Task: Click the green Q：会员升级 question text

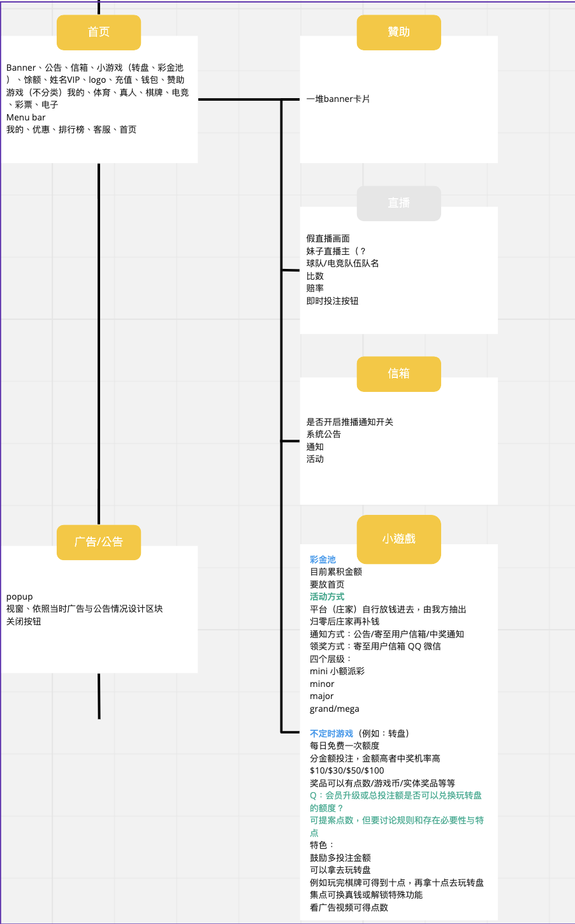Action: (395, 795)
